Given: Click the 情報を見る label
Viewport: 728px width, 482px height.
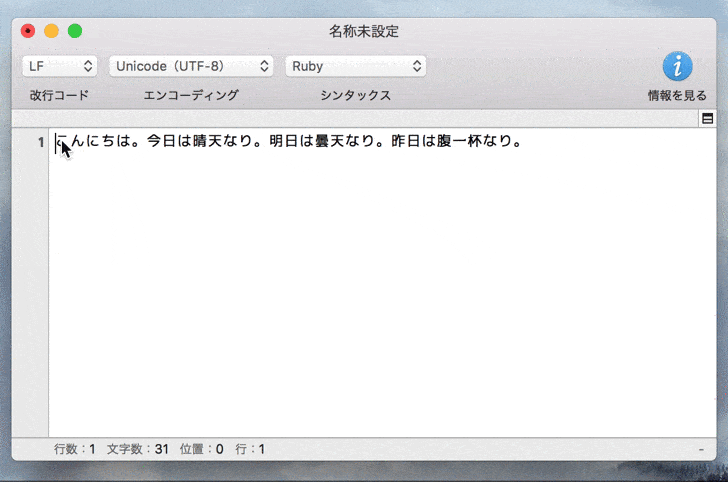Looking at the screenshot, I should point(677,96).
